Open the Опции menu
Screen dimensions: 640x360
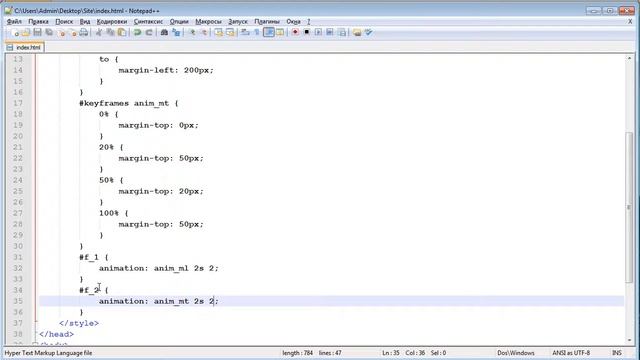179,22
